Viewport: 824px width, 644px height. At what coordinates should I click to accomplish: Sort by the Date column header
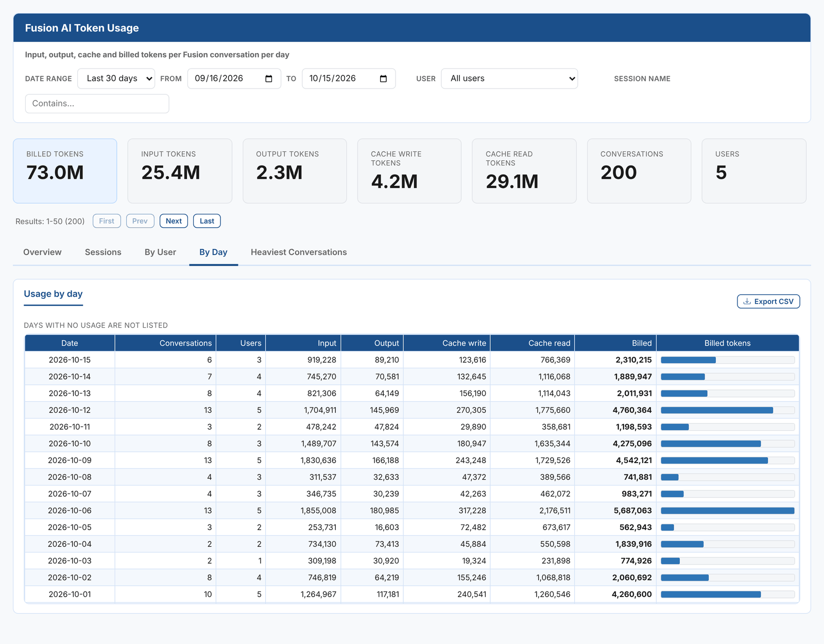coord(70,343)
